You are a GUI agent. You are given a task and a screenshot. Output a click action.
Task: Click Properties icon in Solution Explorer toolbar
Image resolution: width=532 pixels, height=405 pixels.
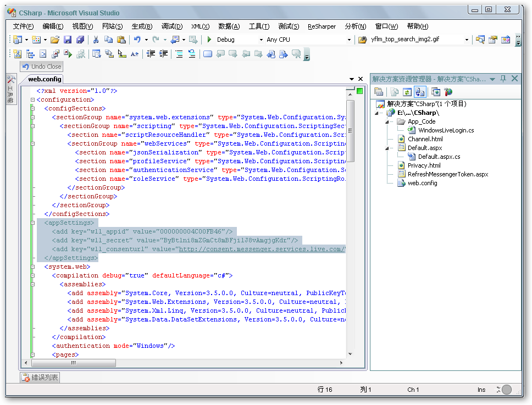pos(379,92)
